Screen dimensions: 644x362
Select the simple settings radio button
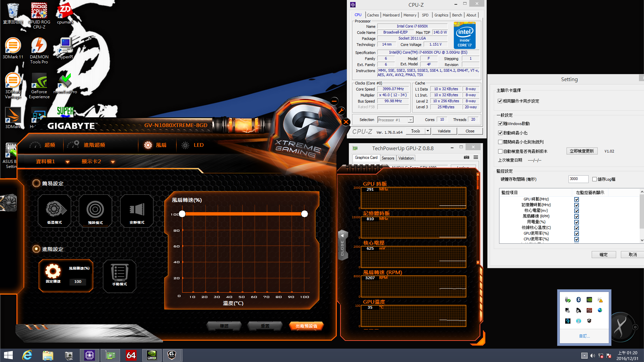[x=36, y=183]
